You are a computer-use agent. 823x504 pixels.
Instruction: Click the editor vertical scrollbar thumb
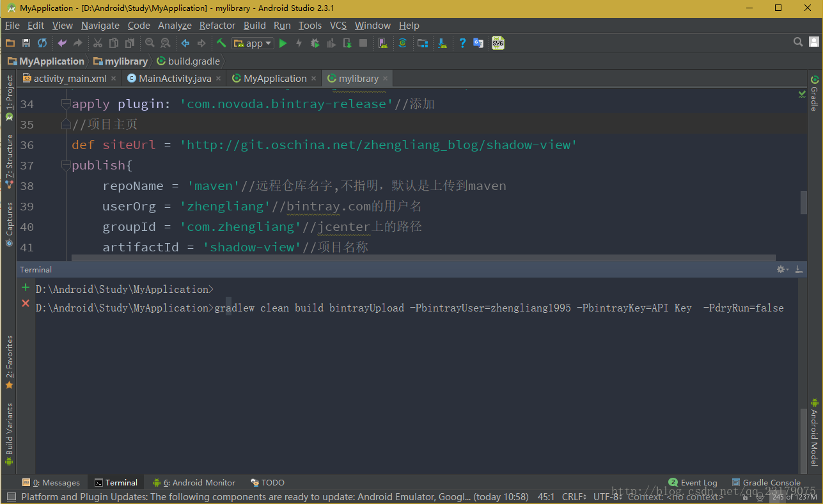pyautogui.click(x=804, y=202)
